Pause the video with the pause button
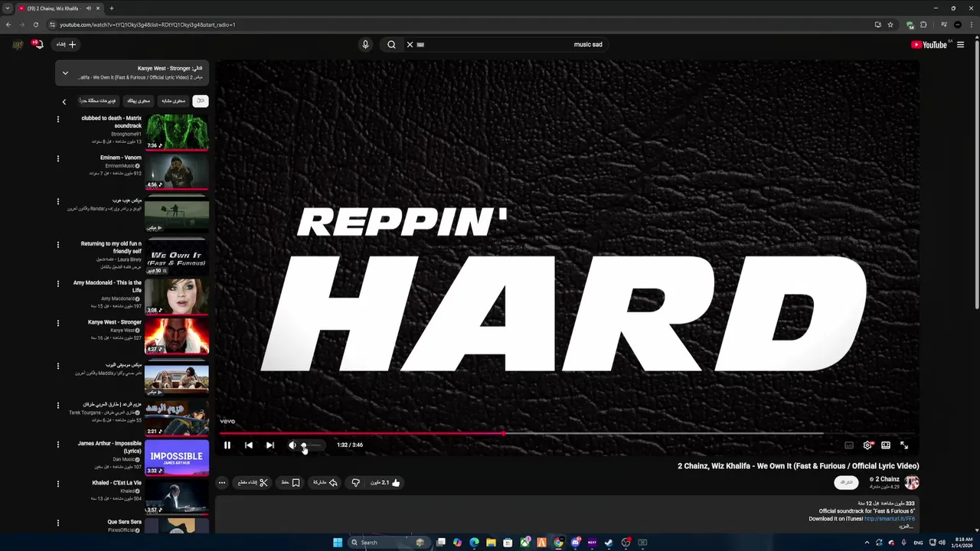980x551 pixels. click(227, 445)
